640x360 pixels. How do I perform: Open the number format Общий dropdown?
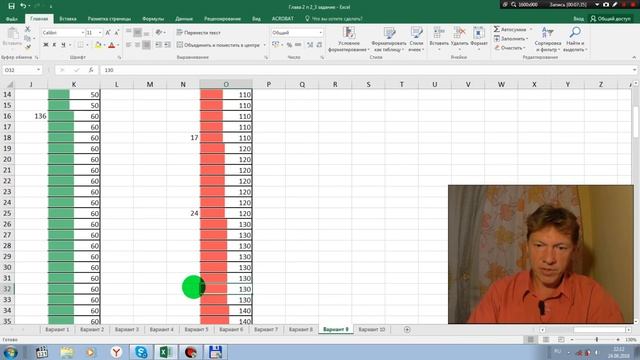pyautogui.click(x=320, y=32)
